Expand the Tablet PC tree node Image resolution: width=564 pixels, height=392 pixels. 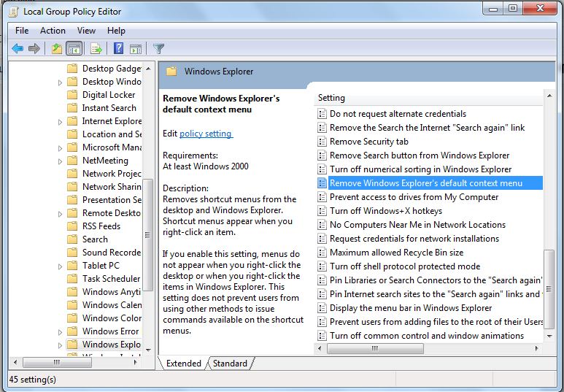[60, 266]
